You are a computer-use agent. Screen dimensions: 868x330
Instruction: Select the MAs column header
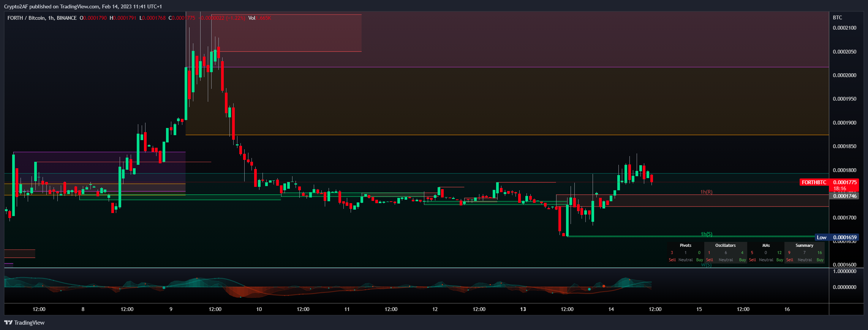(766, 245)
